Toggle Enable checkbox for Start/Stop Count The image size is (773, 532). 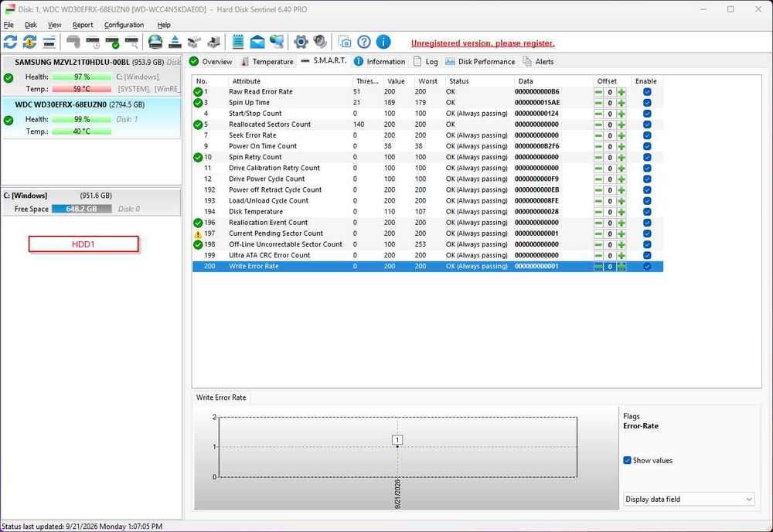(647, 114)
